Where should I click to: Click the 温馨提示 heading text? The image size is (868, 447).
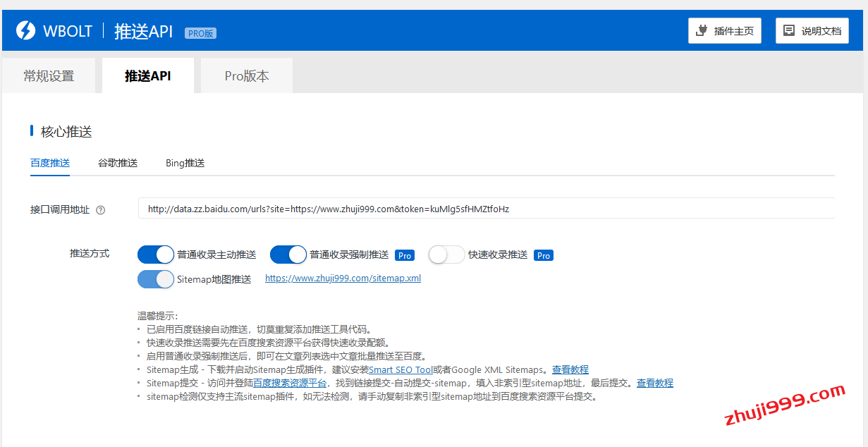point(158,316)
